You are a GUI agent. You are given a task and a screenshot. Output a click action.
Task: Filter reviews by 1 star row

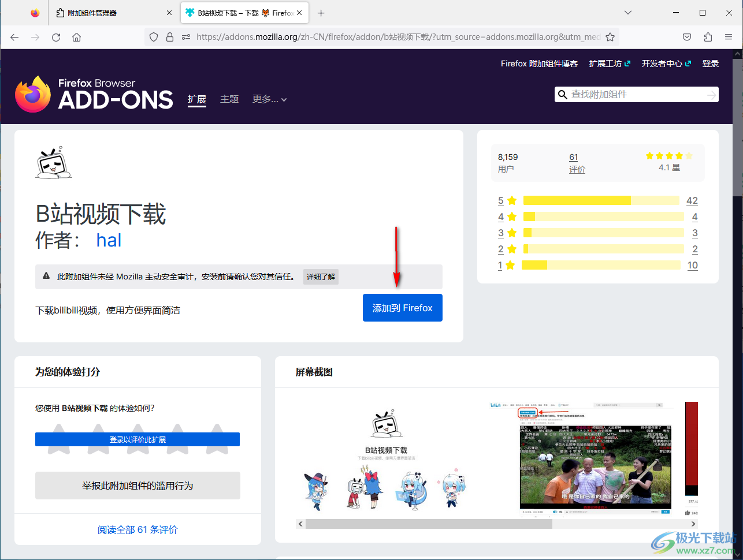tap(598, 265)
